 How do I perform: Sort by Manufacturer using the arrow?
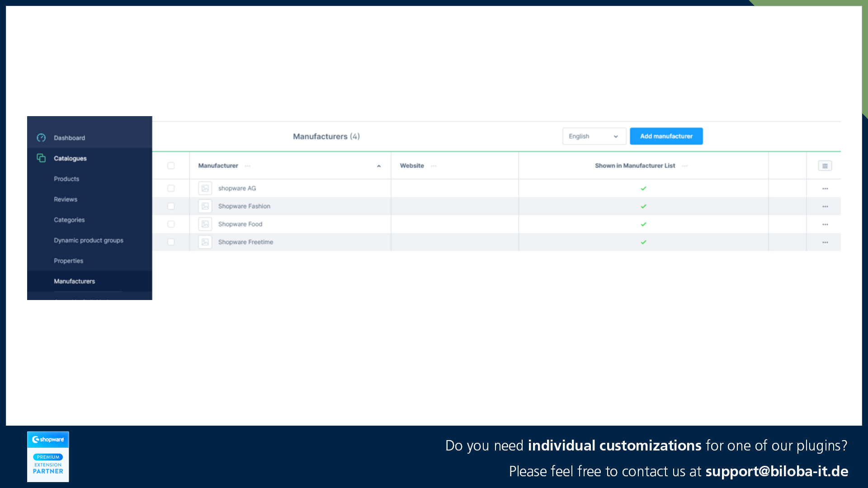point(379,166)
